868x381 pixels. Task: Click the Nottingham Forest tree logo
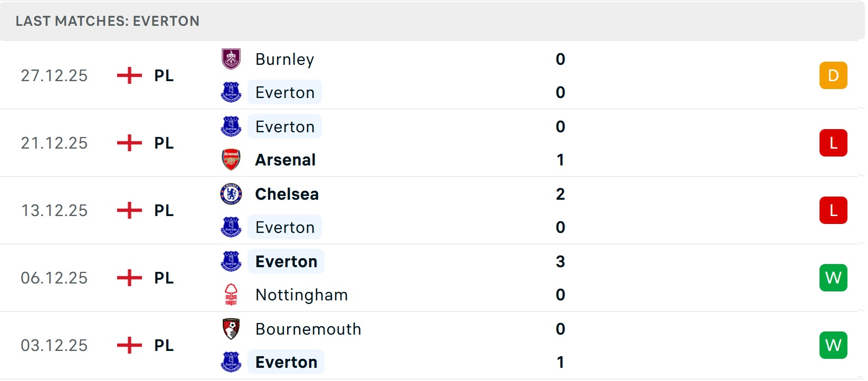tap(231, 295)
